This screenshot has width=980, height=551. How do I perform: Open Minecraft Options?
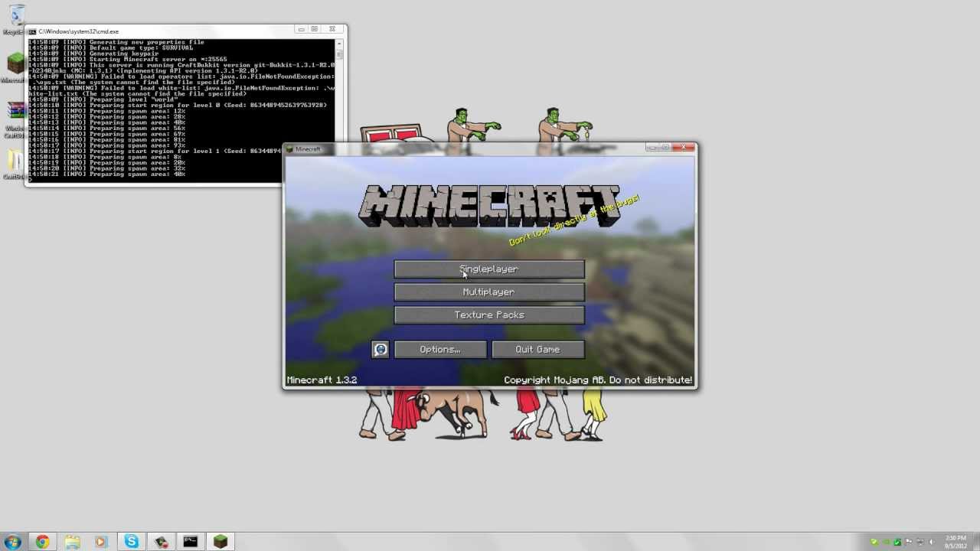440,350
